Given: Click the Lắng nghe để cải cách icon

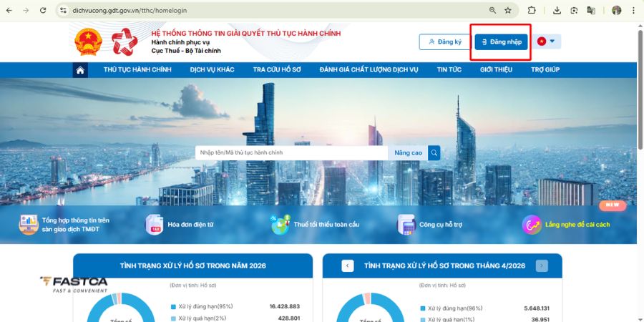Looking at the screenshot, I should [x=532, y=225].
